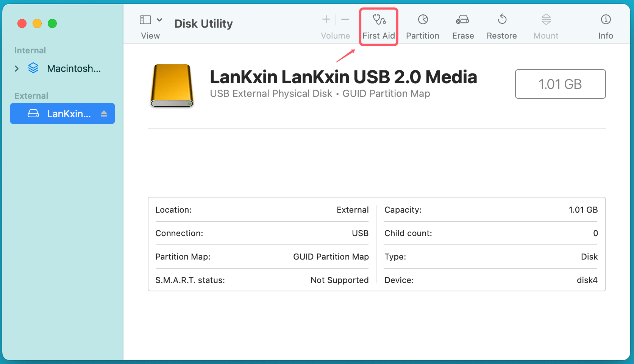Click the yellow minimize window button
634x364 pixels.
(x=37, y=23)
